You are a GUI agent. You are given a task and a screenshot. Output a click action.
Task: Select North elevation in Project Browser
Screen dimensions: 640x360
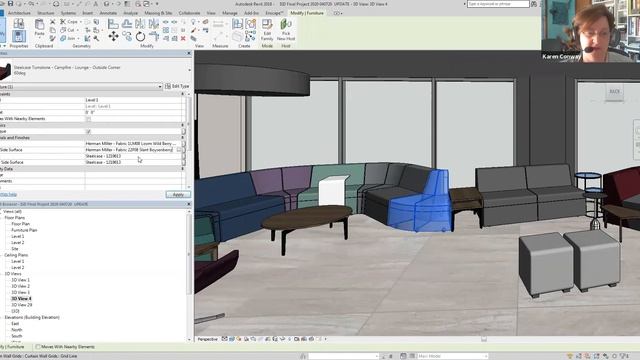[x=17, y=330]
